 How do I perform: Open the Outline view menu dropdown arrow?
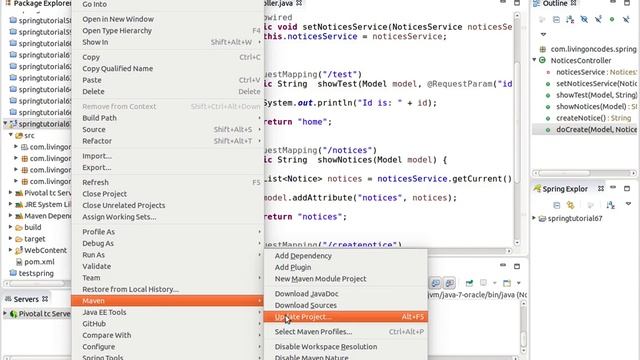(543, 34)
